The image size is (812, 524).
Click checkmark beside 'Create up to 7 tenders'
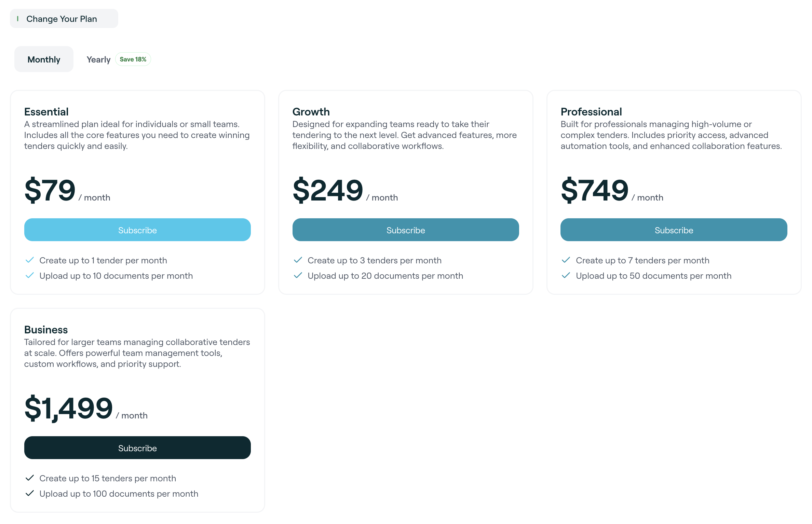(x=566, y=260)
